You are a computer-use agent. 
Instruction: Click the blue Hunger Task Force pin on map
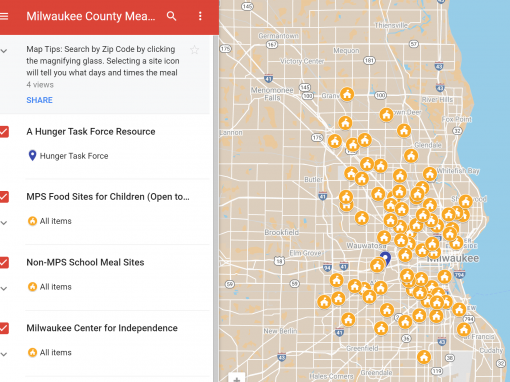click(x=386, y=258)
